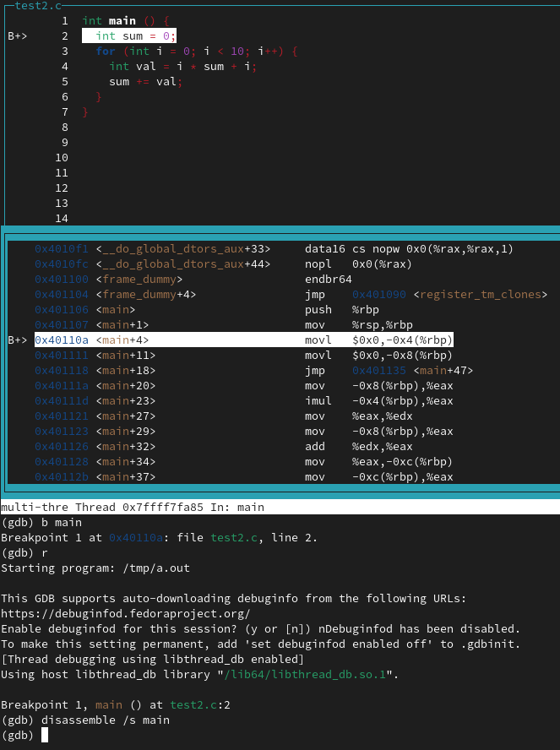Click the 'int val = i * sum + i;' line
Viewport: 560px width, 750px height.
click(182, 67)
